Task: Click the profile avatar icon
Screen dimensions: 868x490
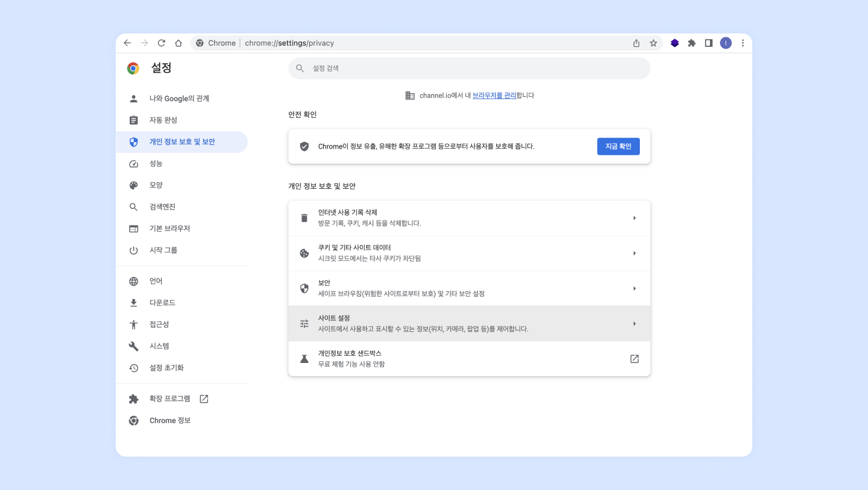Action: coord(726,43)
